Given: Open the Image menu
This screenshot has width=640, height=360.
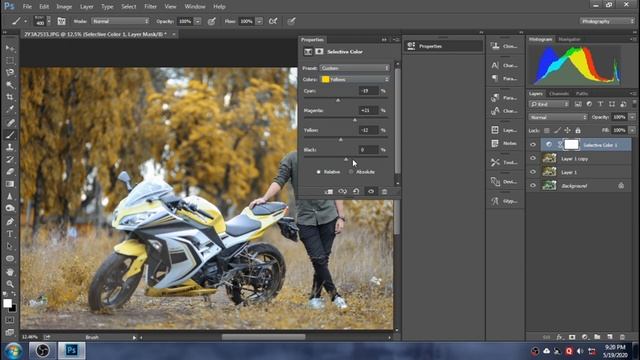Looking at the screenshot, I should coord(64,7).
